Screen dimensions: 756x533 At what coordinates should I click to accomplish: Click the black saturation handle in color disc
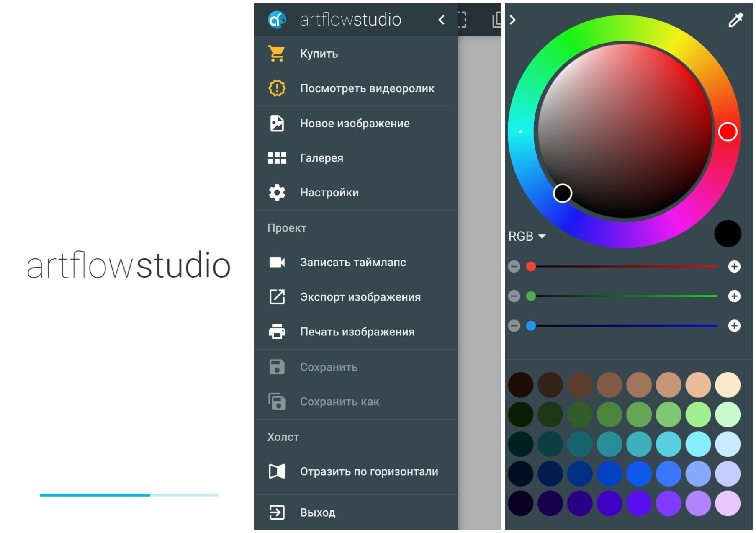(x=563, y=193)
